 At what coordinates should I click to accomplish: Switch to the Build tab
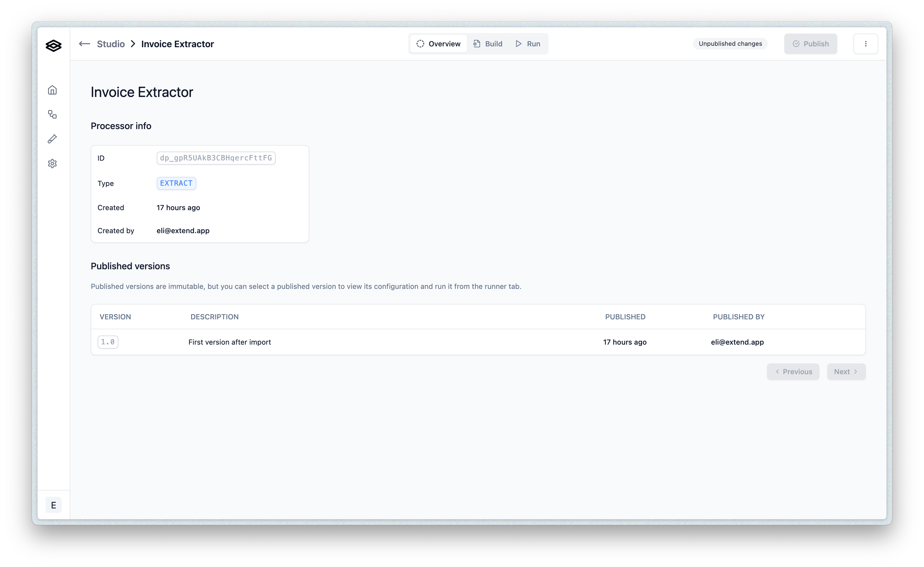(488, 44)
